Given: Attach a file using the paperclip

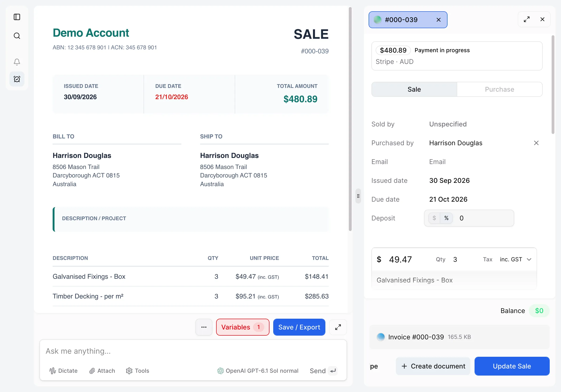Looking at the screenshot, I should pyautogui.click(x=102, y=371).
